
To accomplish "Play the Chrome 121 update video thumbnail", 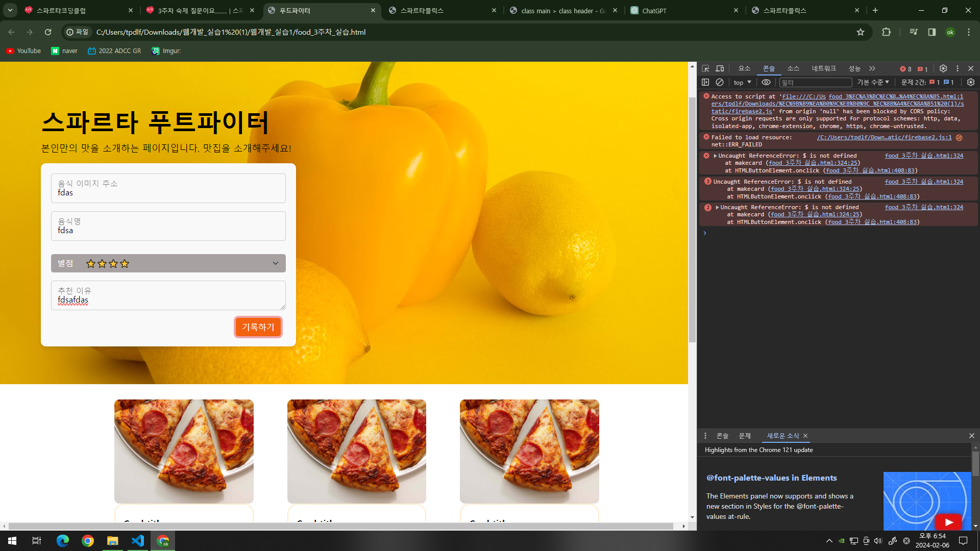I will click(927, 501).
